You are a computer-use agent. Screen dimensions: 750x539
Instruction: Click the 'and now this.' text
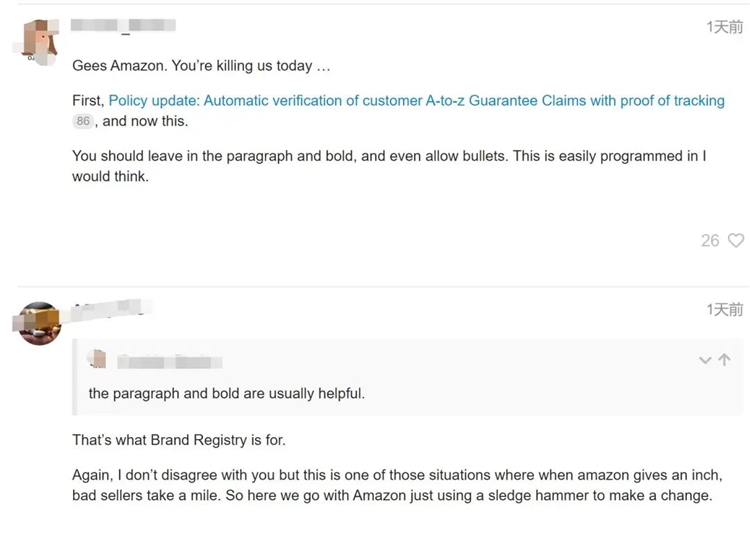click(x=145, y=121)
